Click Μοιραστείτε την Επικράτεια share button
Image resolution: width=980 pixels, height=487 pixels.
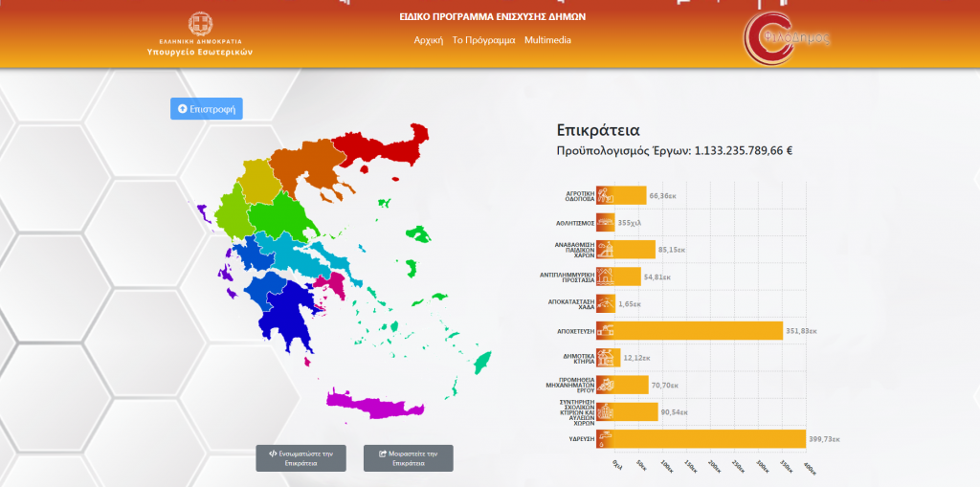(x=408, y=458)
